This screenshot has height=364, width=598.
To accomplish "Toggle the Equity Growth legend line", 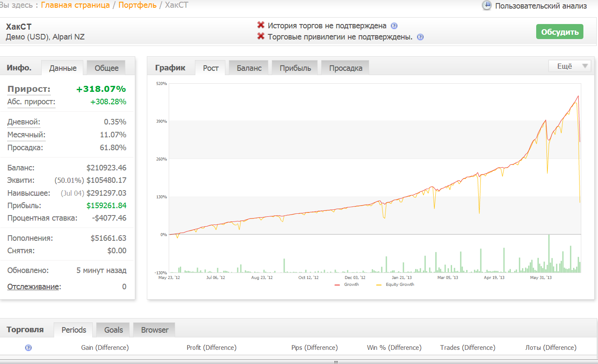I will click(x=395, y=285).
